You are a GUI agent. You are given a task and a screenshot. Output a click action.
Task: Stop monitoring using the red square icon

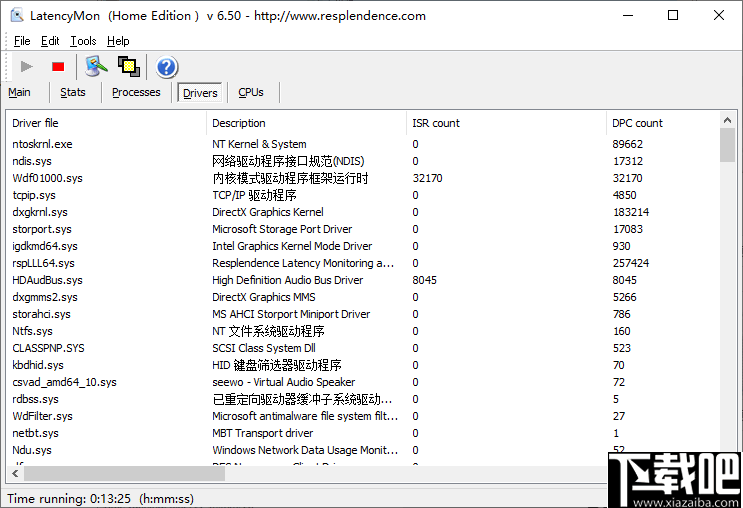click(x=58, y=67)
